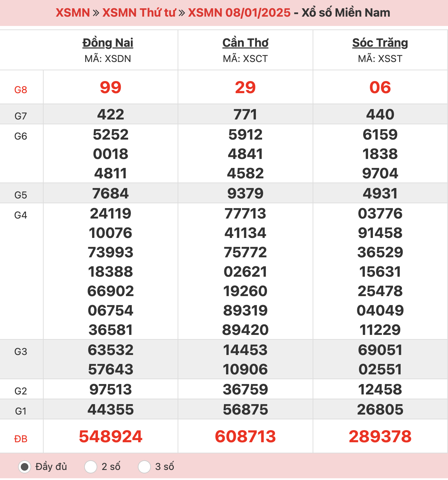Click Đồng Nai G2 number 97513
The width and height of the screenshot is (448, 480).
(x=110, y=389)
